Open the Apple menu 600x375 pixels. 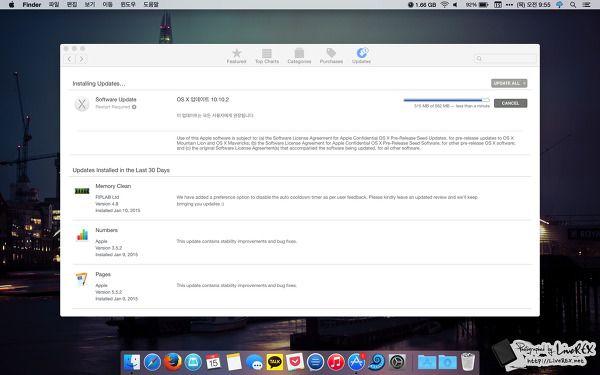tap(11, 5)
